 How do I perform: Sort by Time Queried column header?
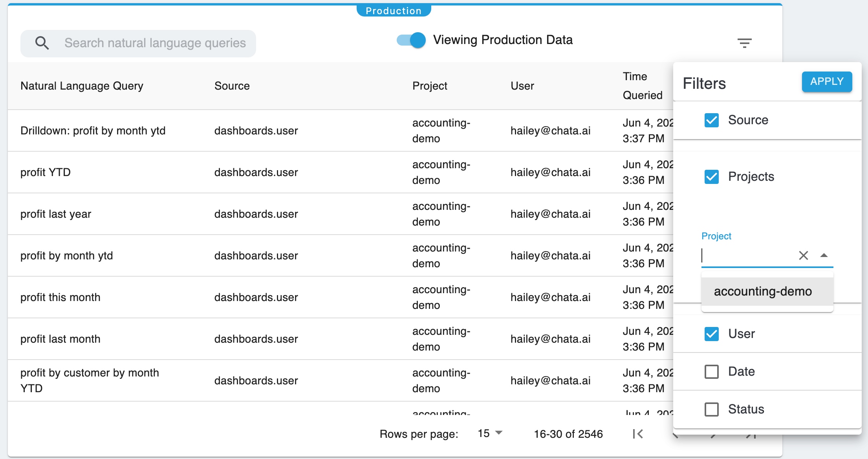643,86
